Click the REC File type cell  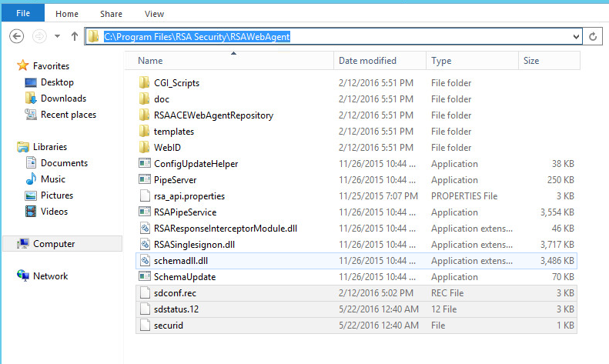click(447, 293)
